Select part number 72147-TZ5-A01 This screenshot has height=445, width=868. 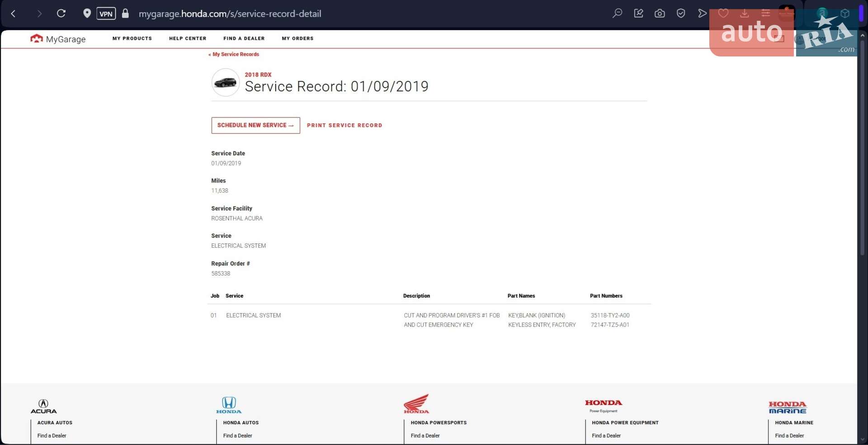pyautogui.click(x=610, y=325)
